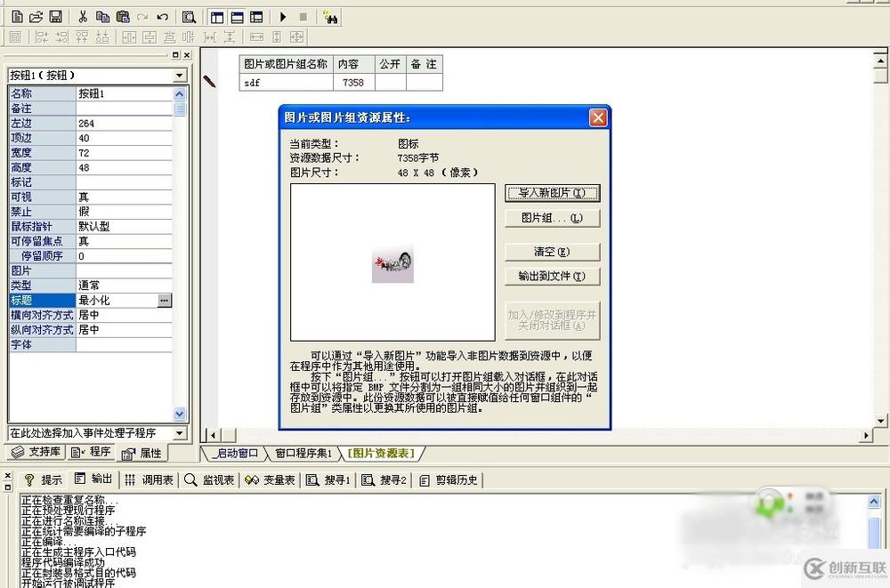Click the 7358 content cell

coord(353,83)
